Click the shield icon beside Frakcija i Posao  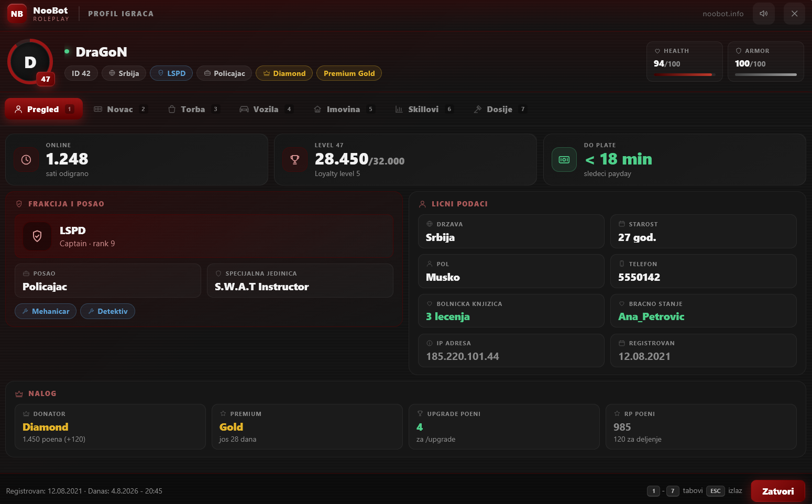pos(19,204)
